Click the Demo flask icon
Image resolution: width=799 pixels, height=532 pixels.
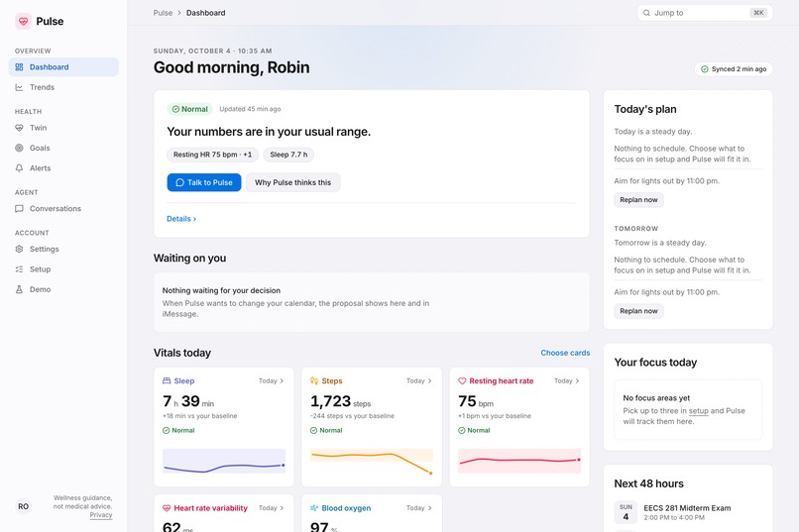20,289
